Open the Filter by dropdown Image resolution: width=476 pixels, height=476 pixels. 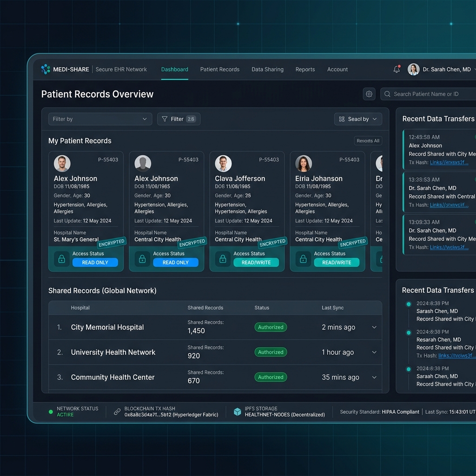99,119
